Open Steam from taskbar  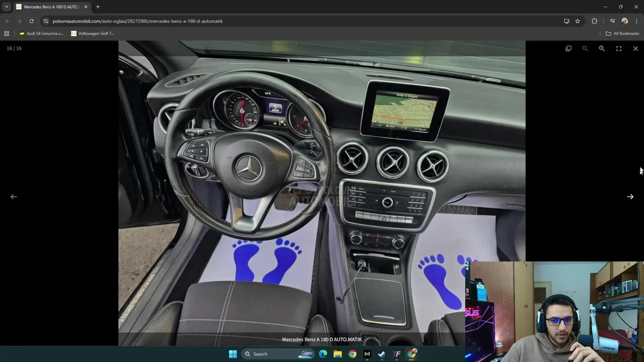point(382,354)
